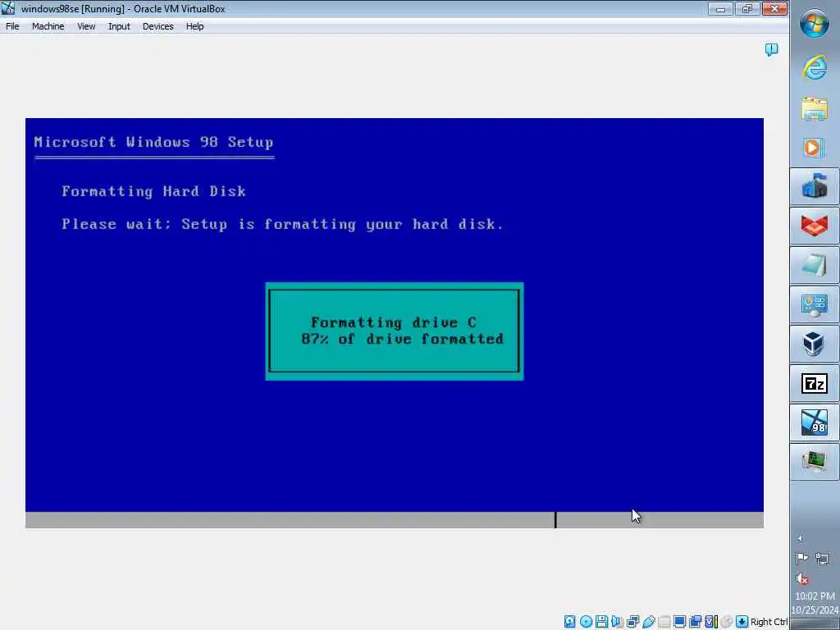Open Windows Media Player taskbar icon

(x=815, y=148)
